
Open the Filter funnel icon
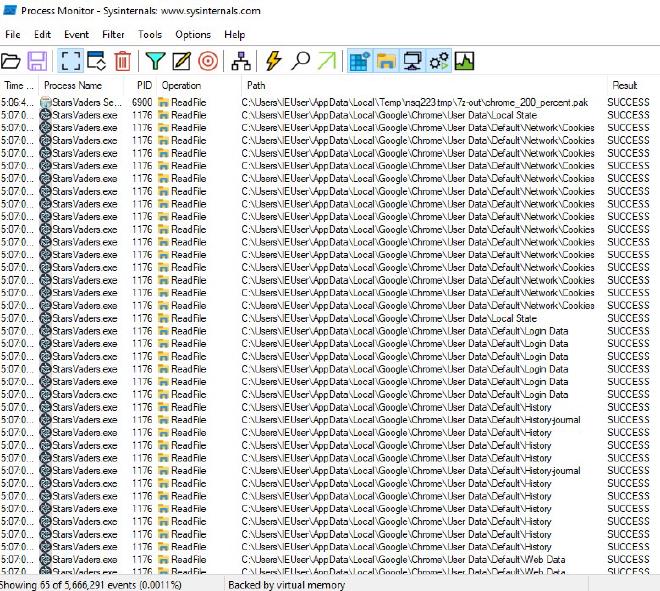[154, 62]
